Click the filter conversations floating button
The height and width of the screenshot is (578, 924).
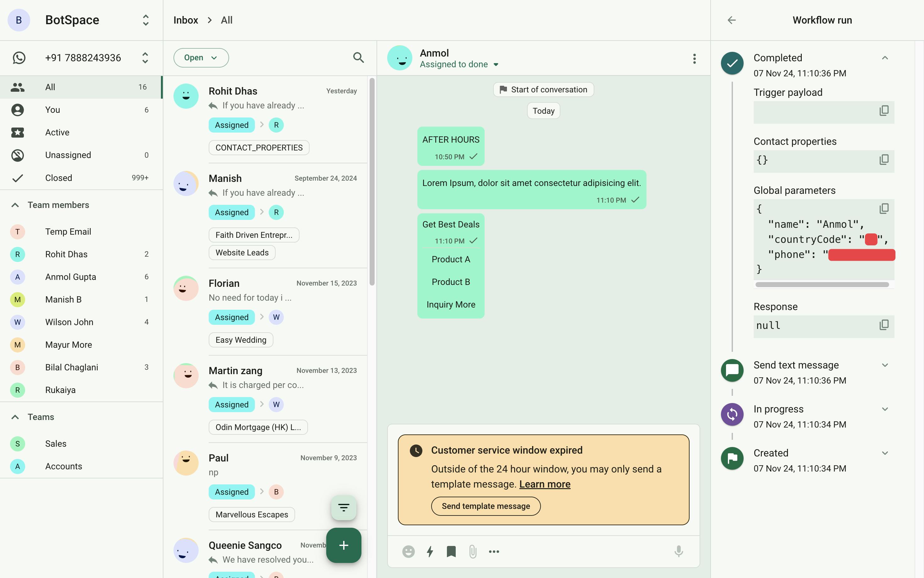(344, 507)
